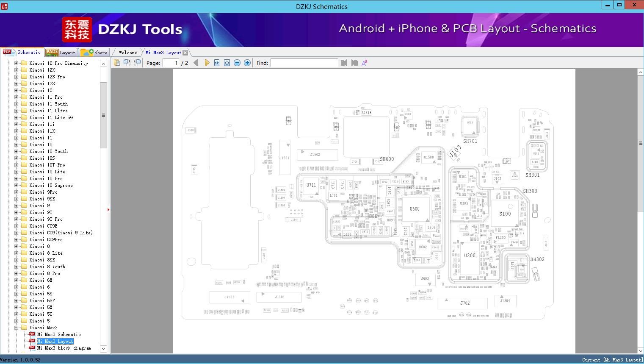Find previous match icon

pos(344,63)
